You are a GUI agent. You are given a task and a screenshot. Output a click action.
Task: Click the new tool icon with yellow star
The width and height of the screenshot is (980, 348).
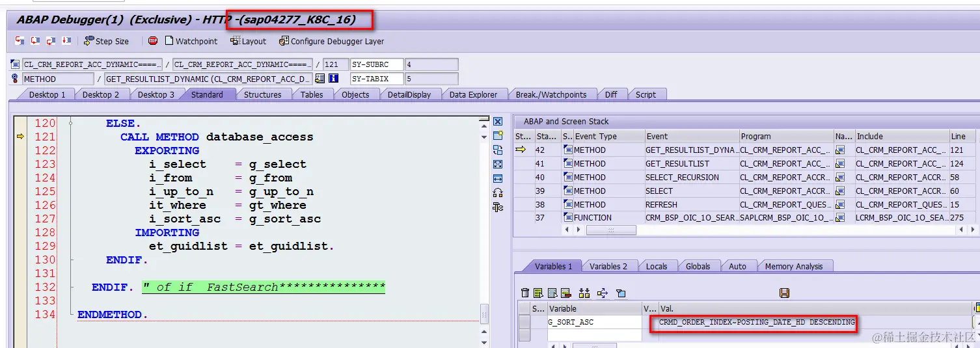[498, 136]
